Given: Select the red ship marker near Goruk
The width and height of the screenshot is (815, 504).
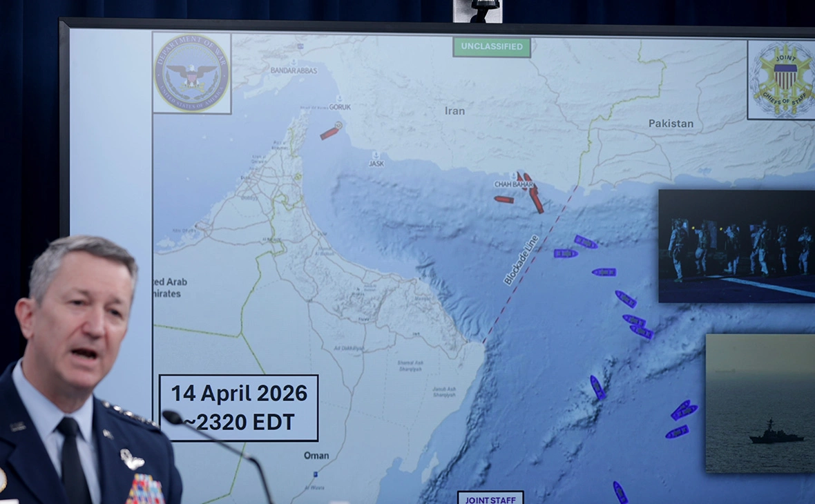Looking at the screenshot, I should pyautogui.click(x=331, y=131).
